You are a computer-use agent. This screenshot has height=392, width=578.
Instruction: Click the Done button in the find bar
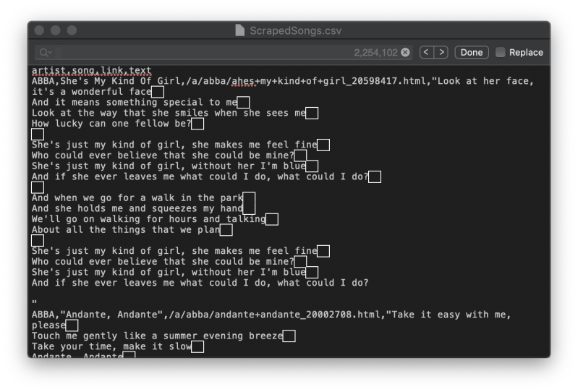[x=472, y=52]
